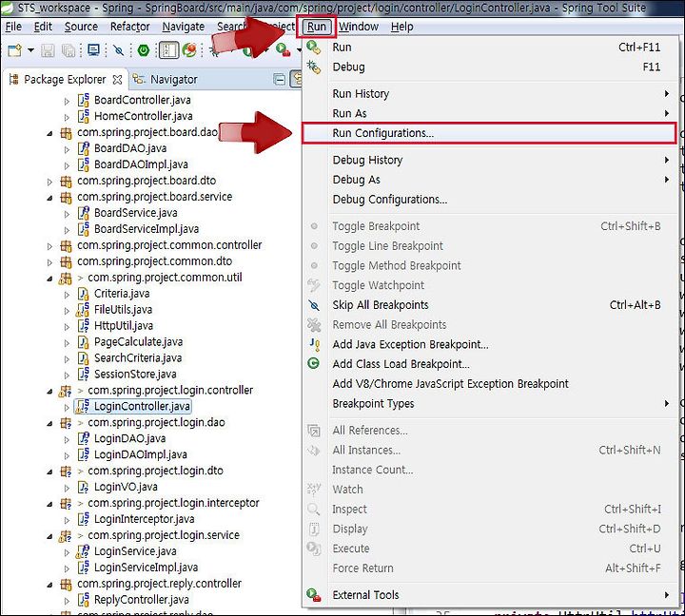Click the External Tools toolbar icon
The width and height of the screenshot is (685, 616).
[284, 50]
